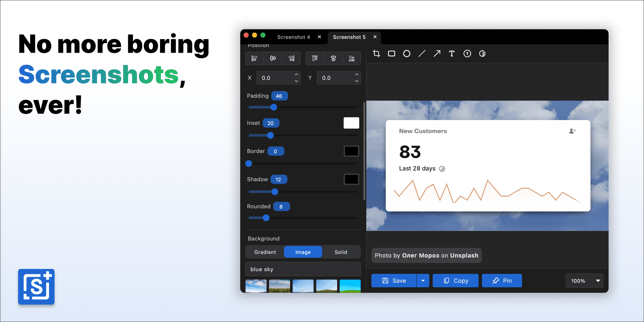
Task: Open the Save options dropdown arrow
Action: [x=423, y=281]
